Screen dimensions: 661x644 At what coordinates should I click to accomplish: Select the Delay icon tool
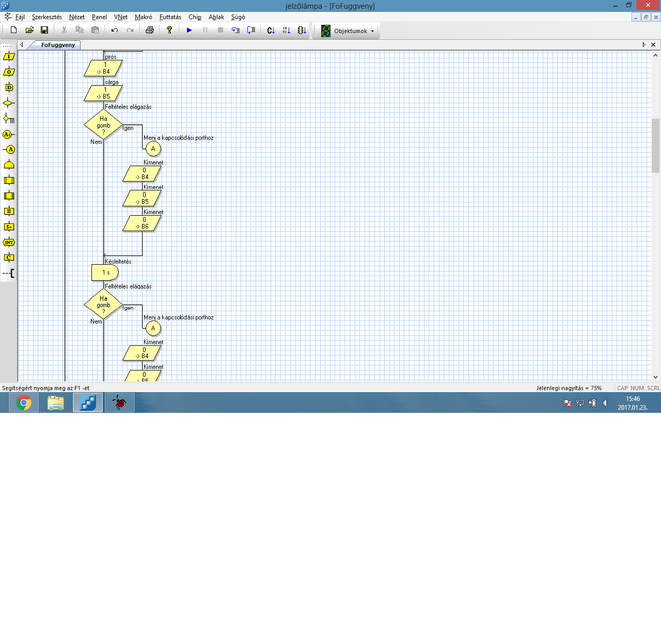[x=9, y=88]
